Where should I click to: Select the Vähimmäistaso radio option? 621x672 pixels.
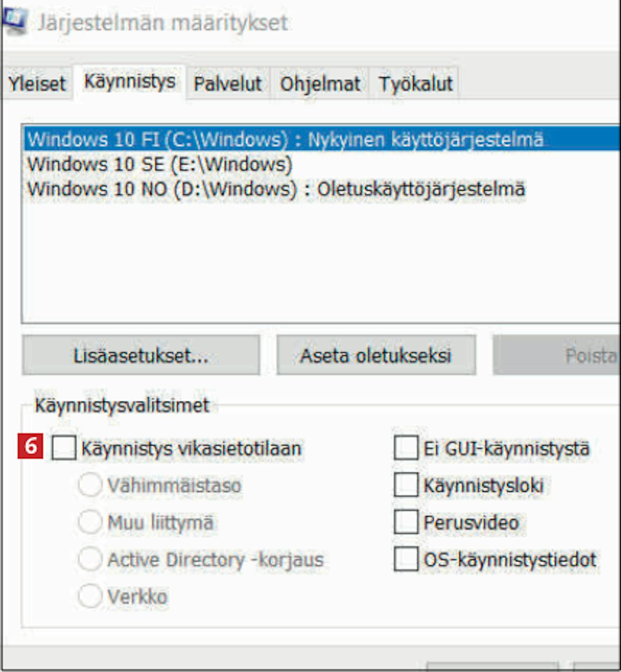[x=90, y=485]
